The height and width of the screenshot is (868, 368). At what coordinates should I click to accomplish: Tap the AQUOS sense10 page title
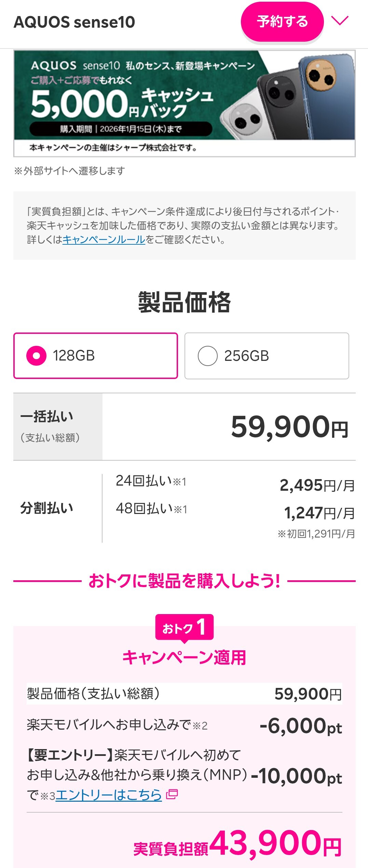pos(74,22)
